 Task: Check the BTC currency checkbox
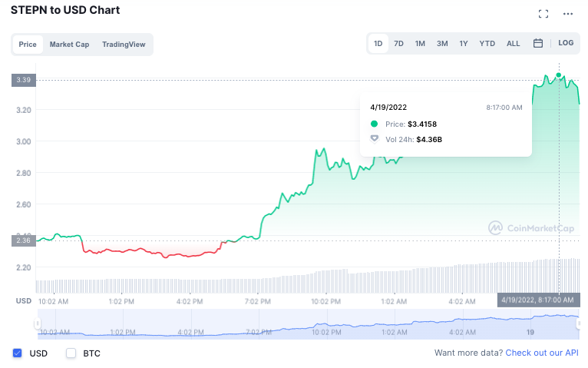coord(71,353)
